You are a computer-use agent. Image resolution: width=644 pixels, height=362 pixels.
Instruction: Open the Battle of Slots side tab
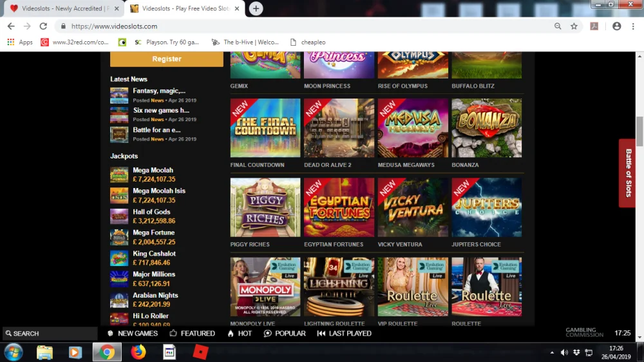pyautogui.click(x=628, y=173)
